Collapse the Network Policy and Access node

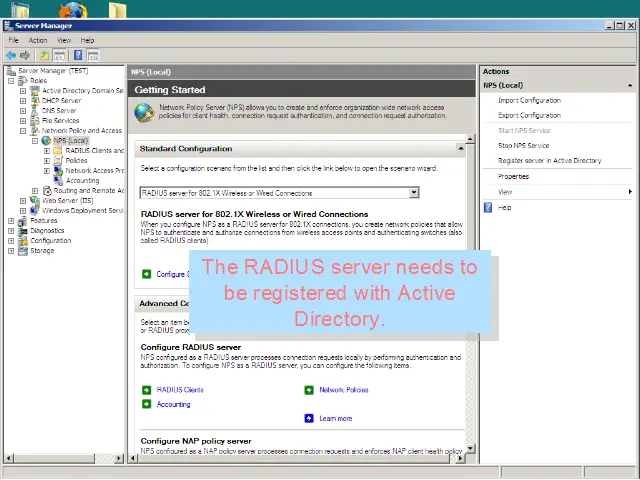point(23,131)
